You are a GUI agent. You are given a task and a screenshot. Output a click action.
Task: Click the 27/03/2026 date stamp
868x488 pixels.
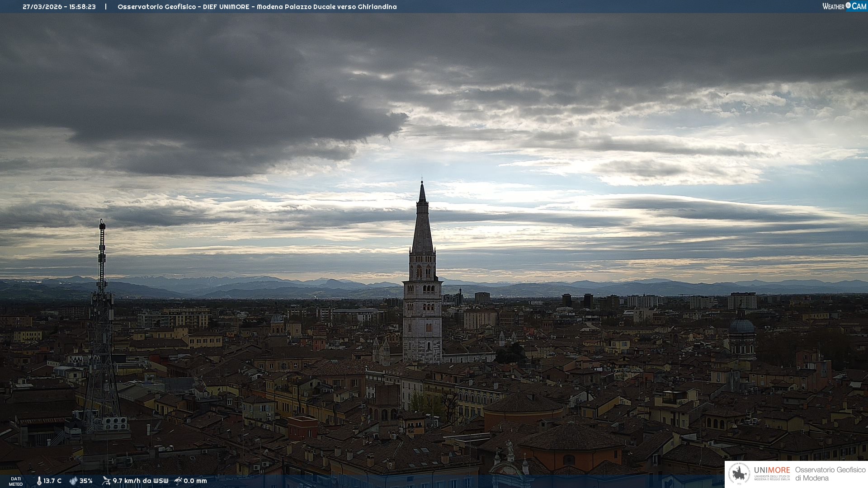pos(42,7)
